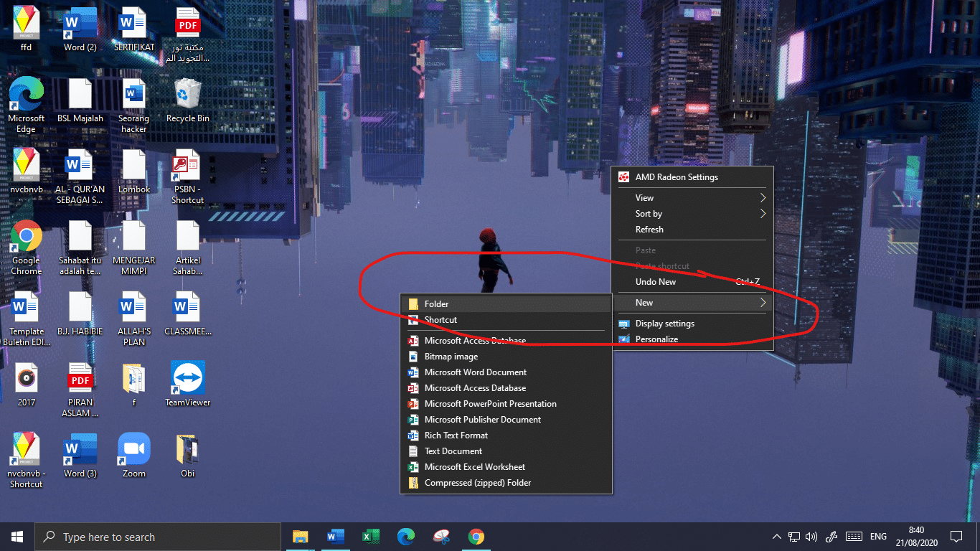Open Display settings from context menu
Screen dimensions: 980x551
pos(693,324)
